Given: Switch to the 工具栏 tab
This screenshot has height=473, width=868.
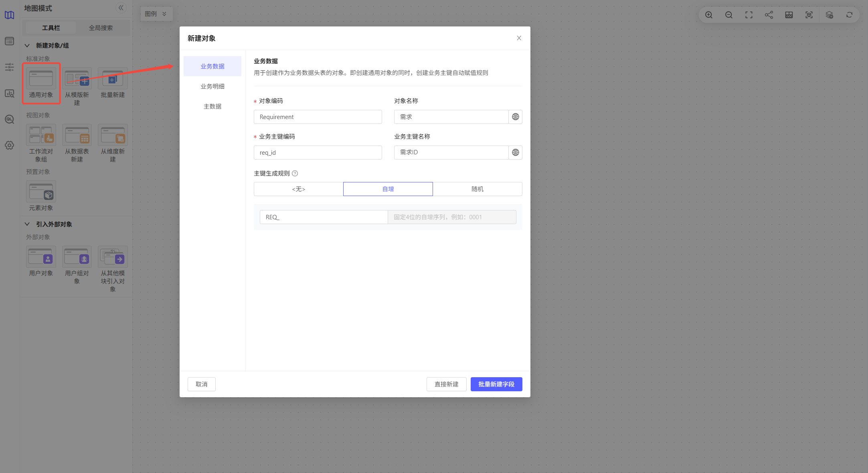Looking at the screenshot, I should [51, 28].
